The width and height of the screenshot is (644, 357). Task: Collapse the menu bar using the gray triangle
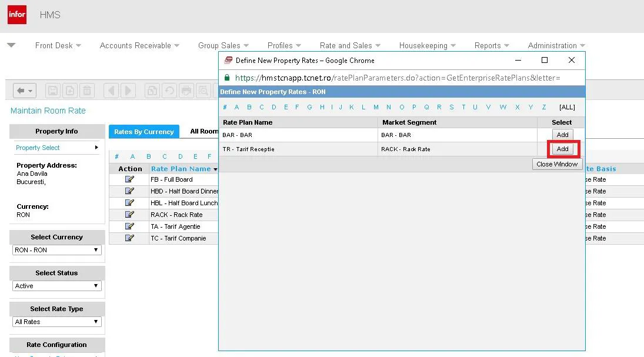pos(11,45)
